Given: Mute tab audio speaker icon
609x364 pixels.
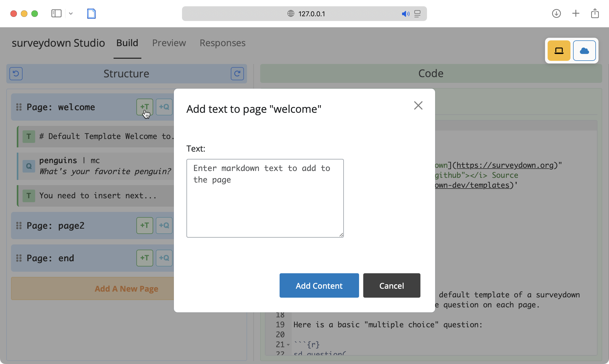Looking at the screenshot, I should pyautogui.click(x=405, y=14).
